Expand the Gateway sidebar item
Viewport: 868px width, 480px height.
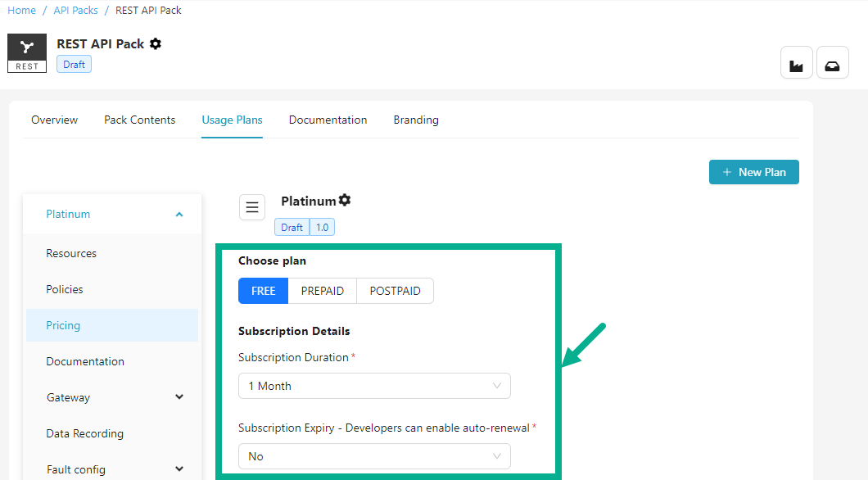179,397
